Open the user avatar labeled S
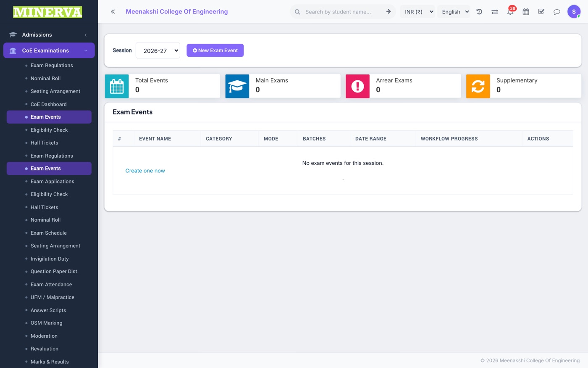The width and height of the screenshot is (588, 368). (574, 12)
